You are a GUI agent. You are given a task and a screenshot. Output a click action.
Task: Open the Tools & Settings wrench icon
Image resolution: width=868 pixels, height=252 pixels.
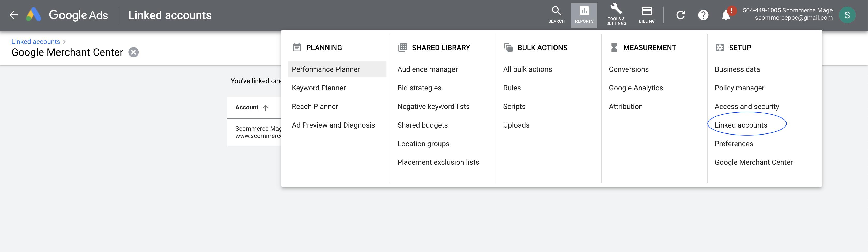(x=616, y=10)
